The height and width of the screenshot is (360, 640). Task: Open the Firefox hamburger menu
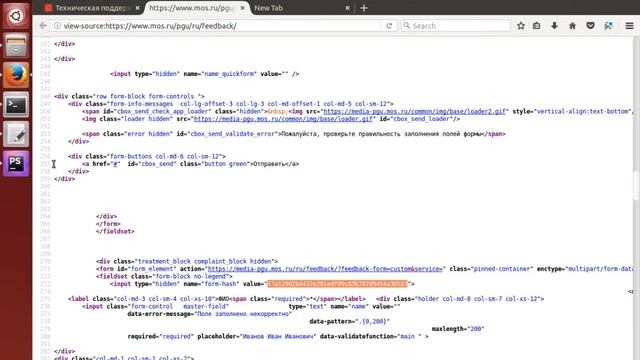pyautogui.click(x=629, y=26)
